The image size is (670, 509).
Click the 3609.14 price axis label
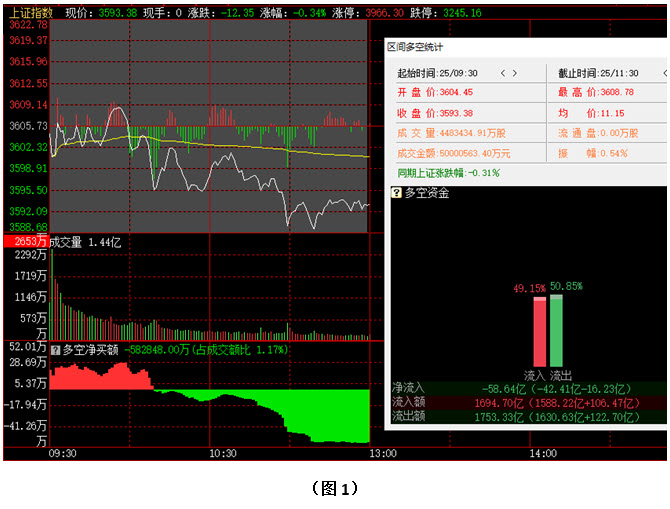point(28,105)
